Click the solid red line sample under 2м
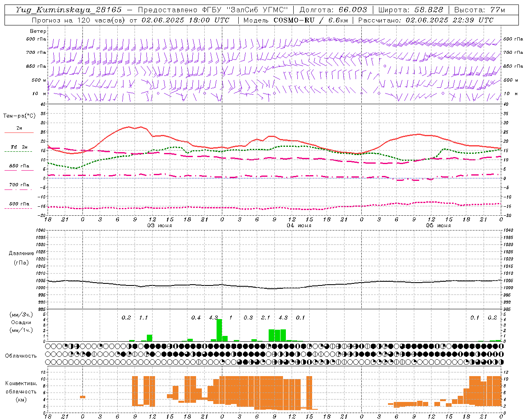 (x=19, y=132)
